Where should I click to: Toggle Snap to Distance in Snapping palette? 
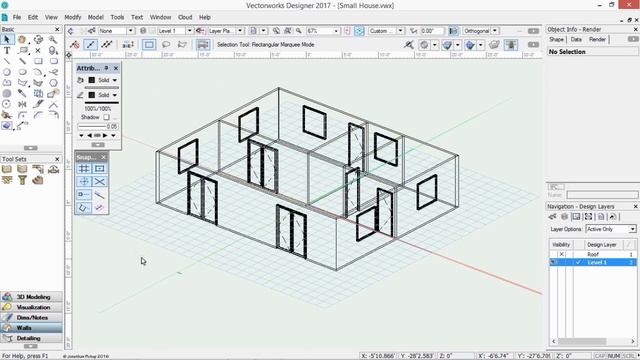pyautogui.click(x=99, y=195)
